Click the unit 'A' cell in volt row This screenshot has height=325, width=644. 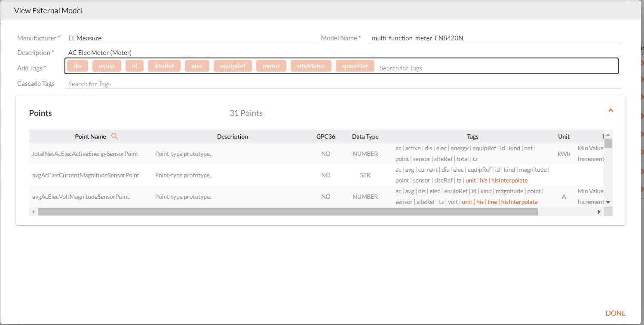(564, 197)
